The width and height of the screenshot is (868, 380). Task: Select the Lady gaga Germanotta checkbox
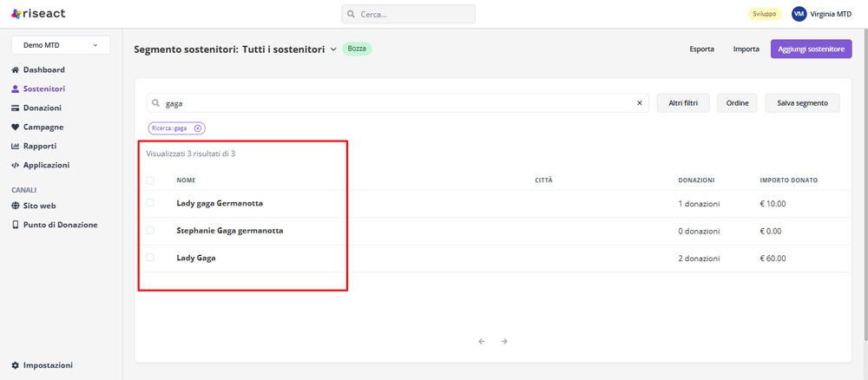(x=150, y=203)
